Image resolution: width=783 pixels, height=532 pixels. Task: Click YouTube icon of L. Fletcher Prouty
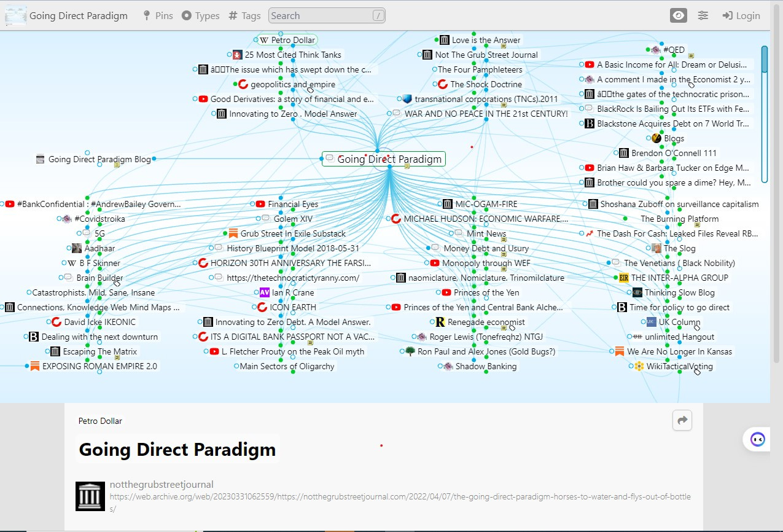click(214, 351)
